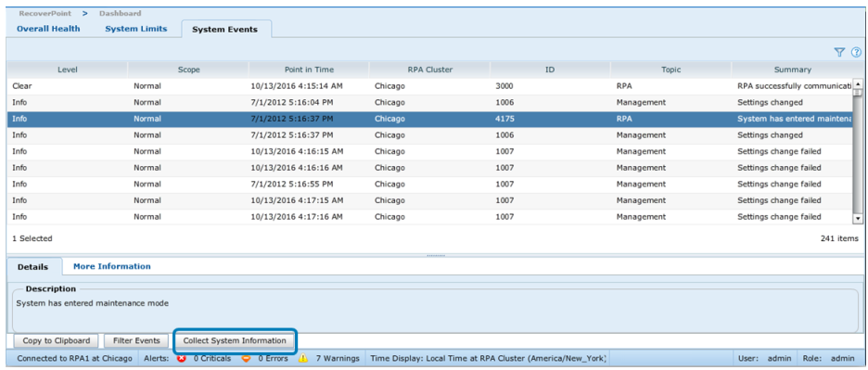
Task: Click the 'User: admin' status entry
Action: 764,358
